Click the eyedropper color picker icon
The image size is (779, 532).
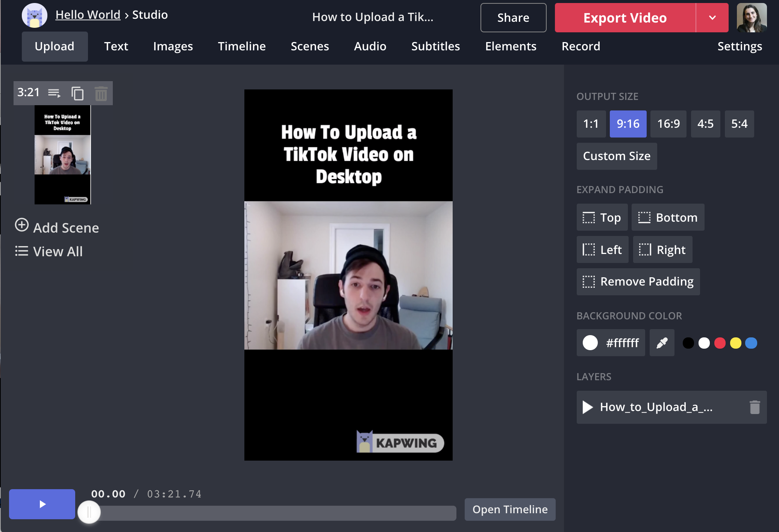pyautogui.click(x=662, y=343)
